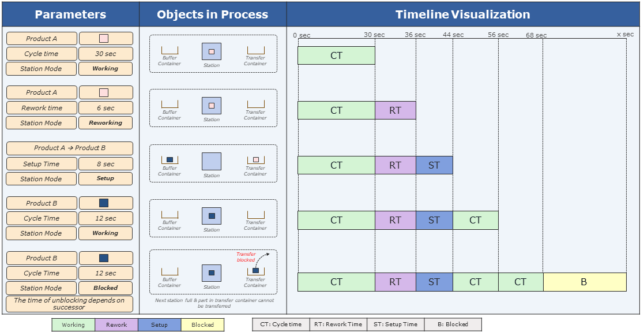Click the empty Station square without a part
644x332 pixels.
click(212, 162)
